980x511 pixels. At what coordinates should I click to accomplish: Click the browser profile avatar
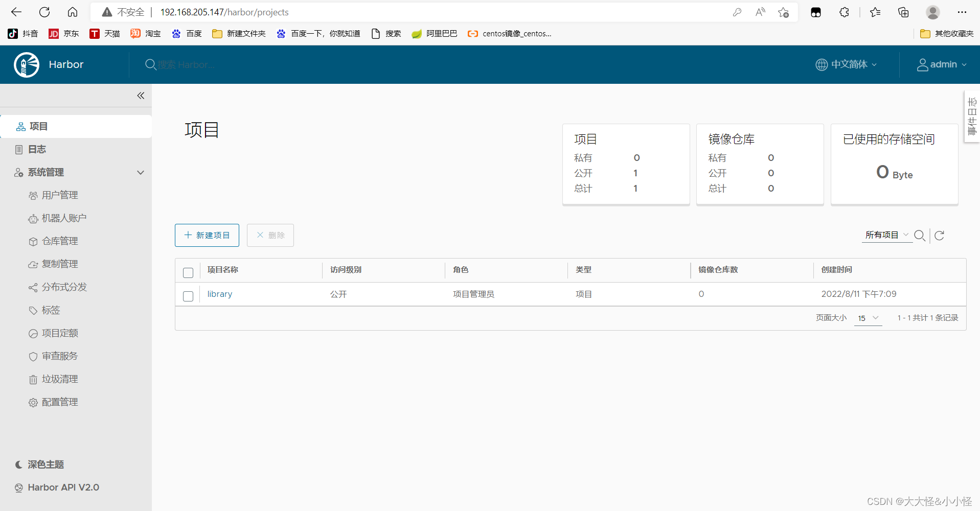tap(933, 12)
